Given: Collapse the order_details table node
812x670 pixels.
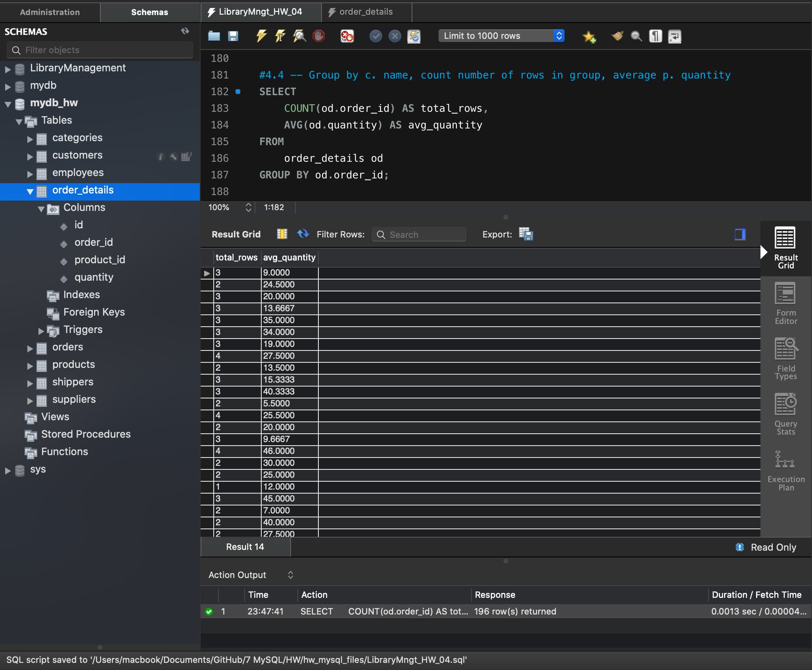Looking at the screenshot, I should pyautogui.click(x=30, y=191).
